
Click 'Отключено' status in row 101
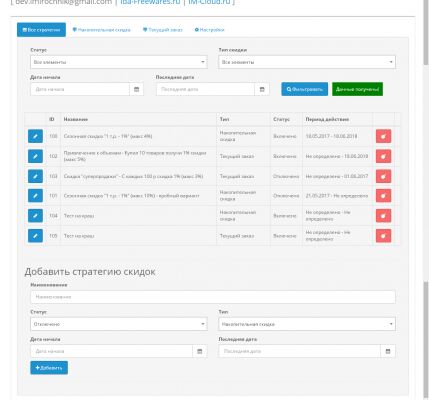tap(286, 196)
